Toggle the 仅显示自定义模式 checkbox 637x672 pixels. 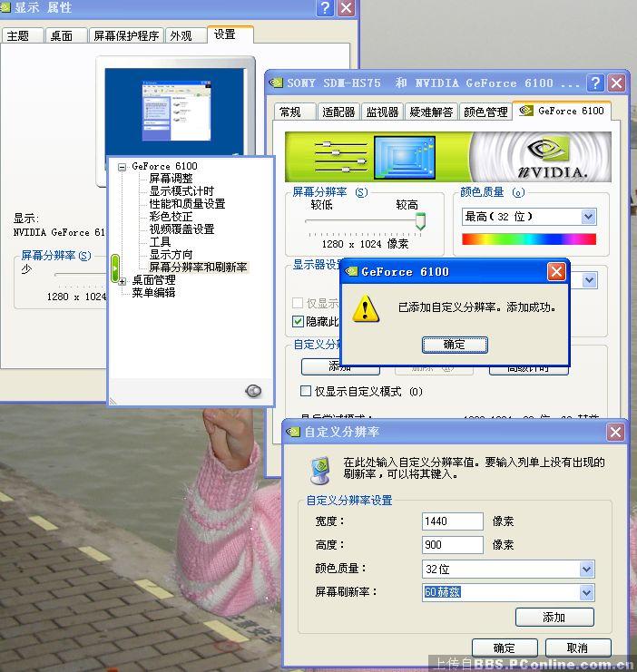306,391
